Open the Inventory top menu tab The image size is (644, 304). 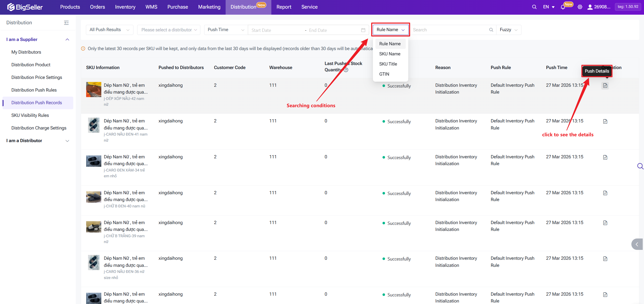125,7
